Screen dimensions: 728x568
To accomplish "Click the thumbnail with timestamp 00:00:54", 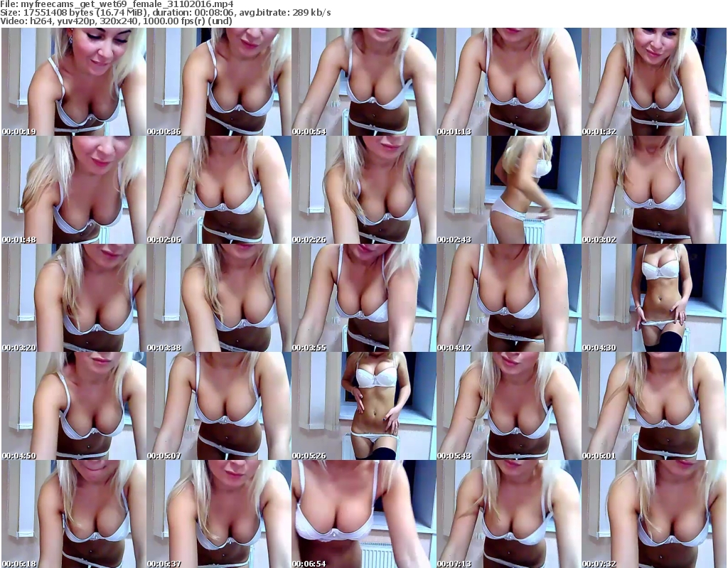I will (x=363, y=82).
